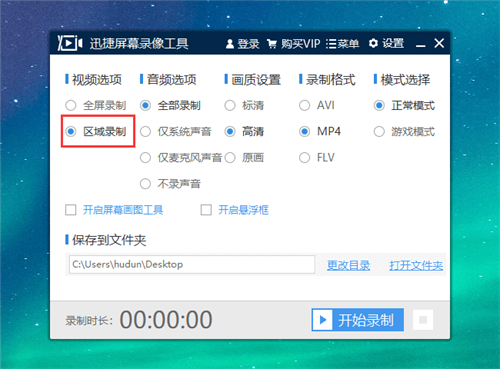Open the 登录 login option
The image size is (500, 369).
click(242, 44)
